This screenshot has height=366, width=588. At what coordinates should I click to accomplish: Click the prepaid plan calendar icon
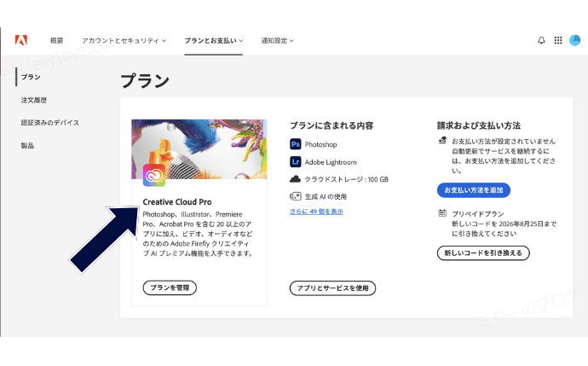pyautogui.click(x=442, y=213)
